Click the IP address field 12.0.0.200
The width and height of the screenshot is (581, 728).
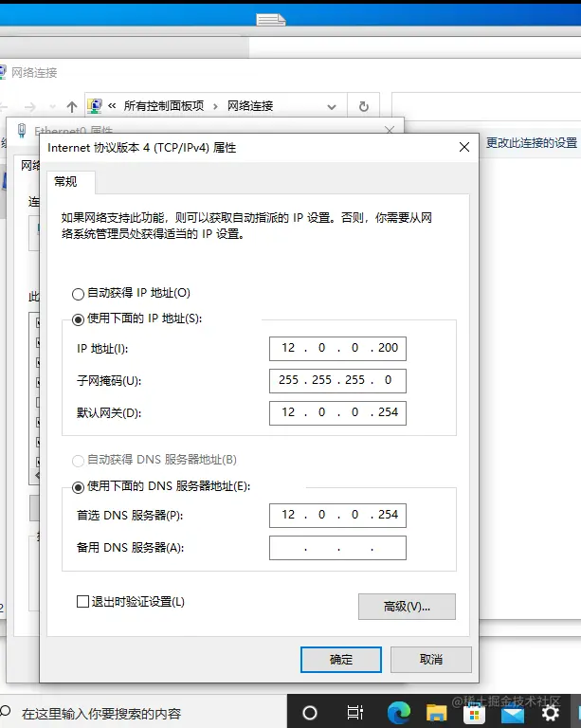337,348
